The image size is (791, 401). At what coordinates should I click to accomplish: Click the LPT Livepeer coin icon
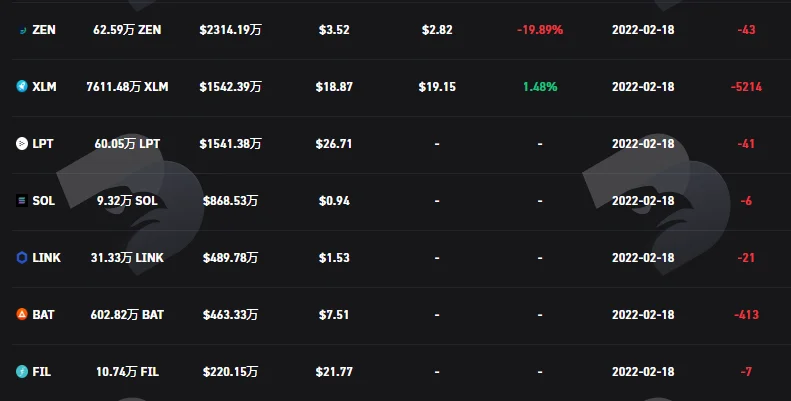pyautogui.click(x=22, y=144)
